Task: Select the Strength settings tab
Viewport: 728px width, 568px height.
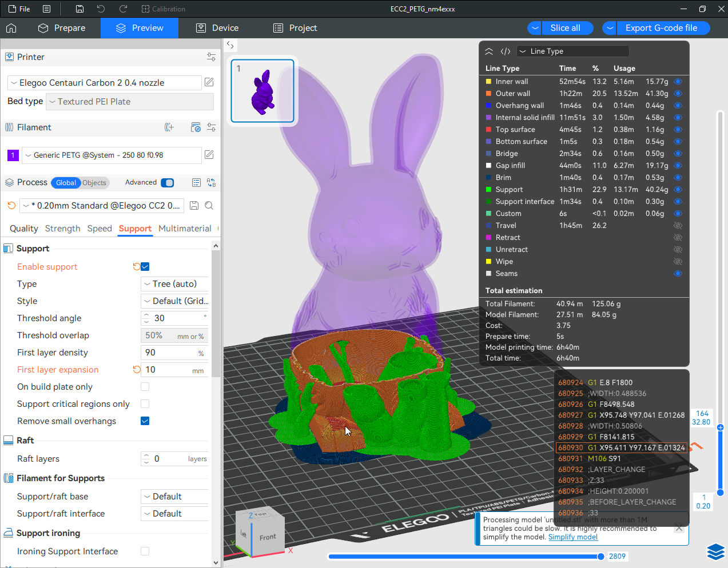Action: (63, 229)
